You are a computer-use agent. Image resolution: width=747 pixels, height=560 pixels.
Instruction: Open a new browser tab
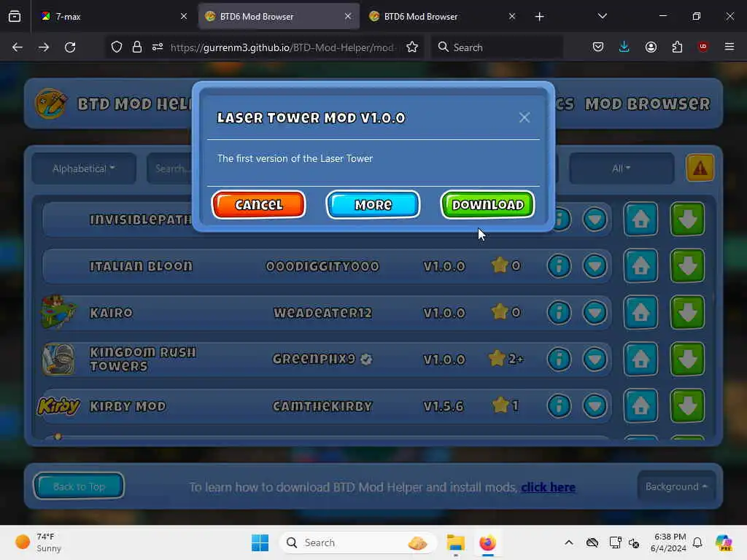tap(539, 17)
